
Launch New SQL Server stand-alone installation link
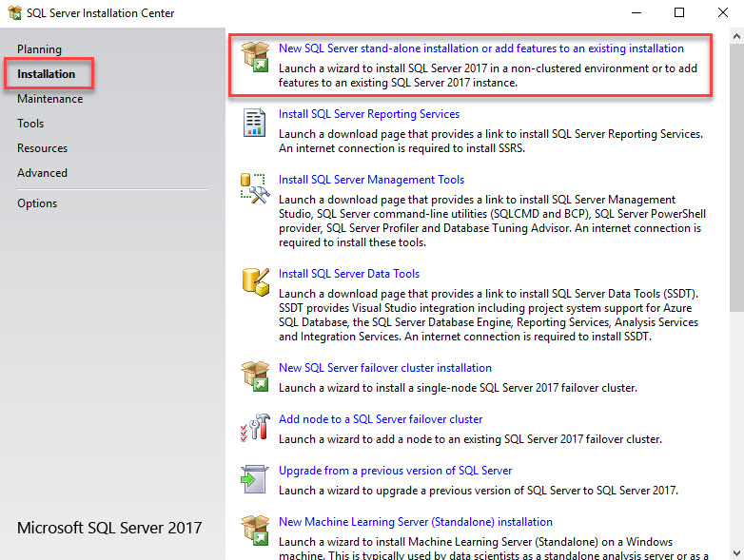point(481,48)
